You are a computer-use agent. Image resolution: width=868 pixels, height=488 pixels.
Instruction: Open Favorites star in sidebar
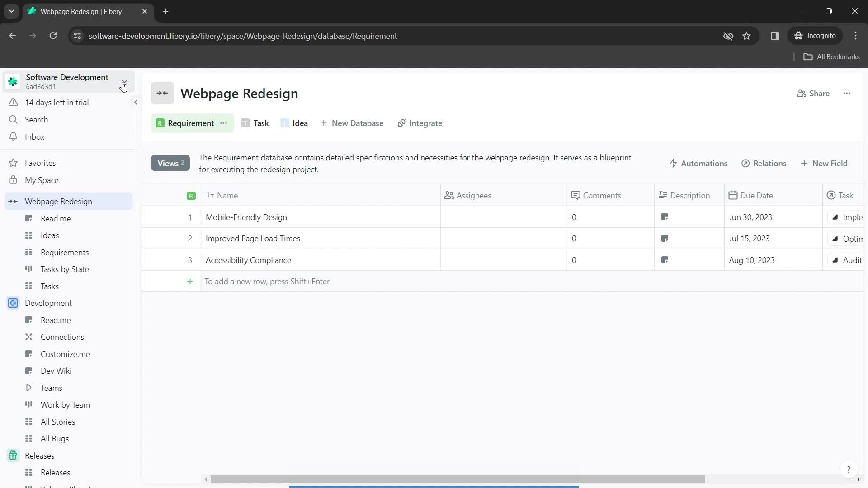[13, 163]
